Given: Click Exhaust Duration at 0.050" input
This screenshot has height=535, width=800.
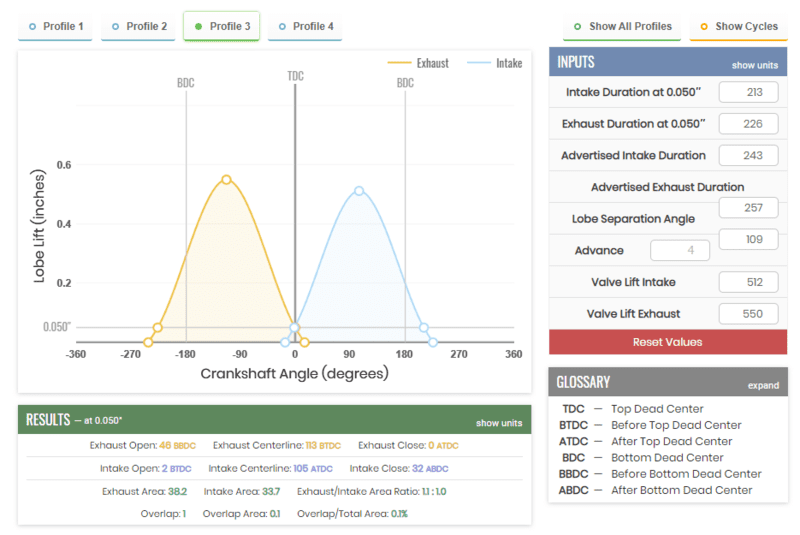Looking at the screenshot, I should point(748,124).
